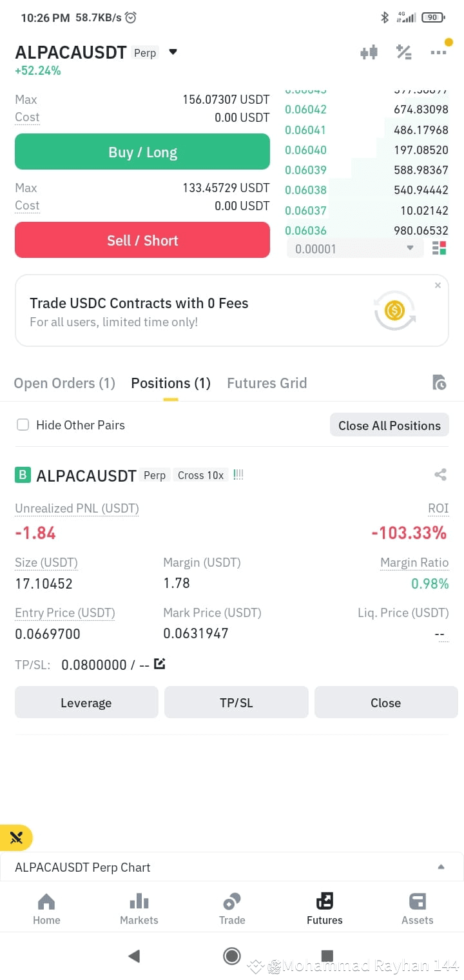The image size is (464, 980).
Task: Tap the Buy / Long button
Action: tap(142, 152)
